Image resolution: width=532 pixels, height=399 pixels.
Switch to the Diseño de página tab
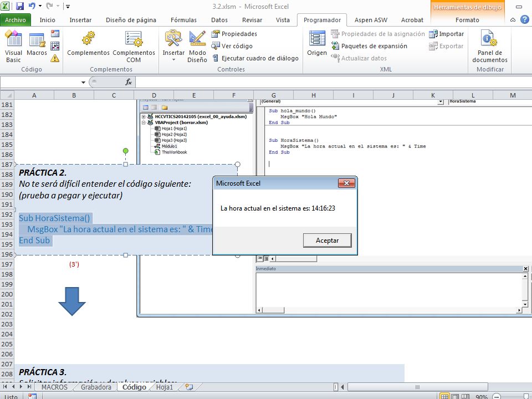(x=131, y=20)
